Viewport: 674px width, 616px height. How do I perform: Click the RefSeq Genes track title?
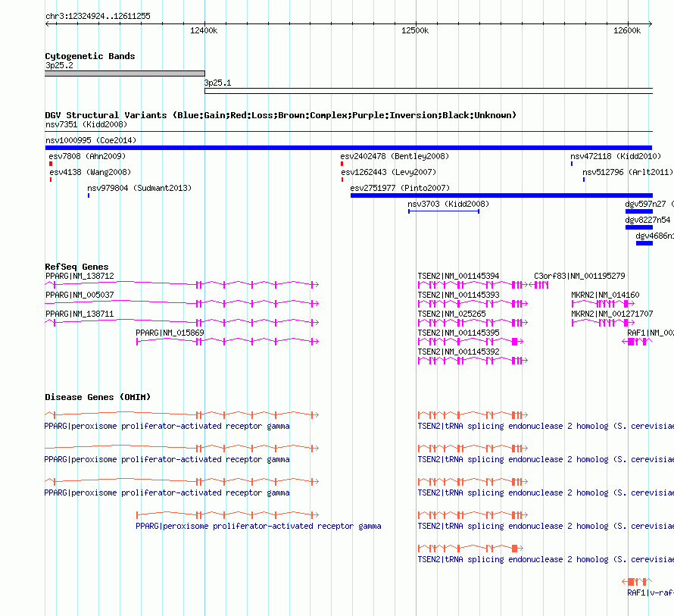click(x=76, y=267)
